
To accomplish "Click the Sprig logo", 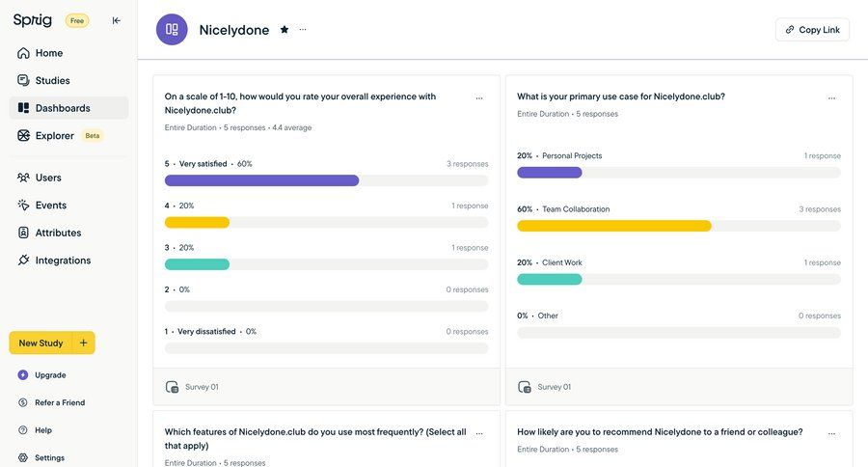I will [33, 20].
